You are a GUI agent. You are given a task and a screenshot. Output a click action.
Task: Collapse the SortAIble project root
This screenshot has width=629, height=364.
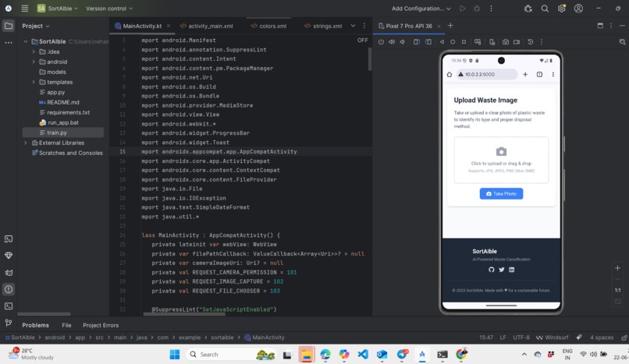pyautogui.click(x=26, y=41)
